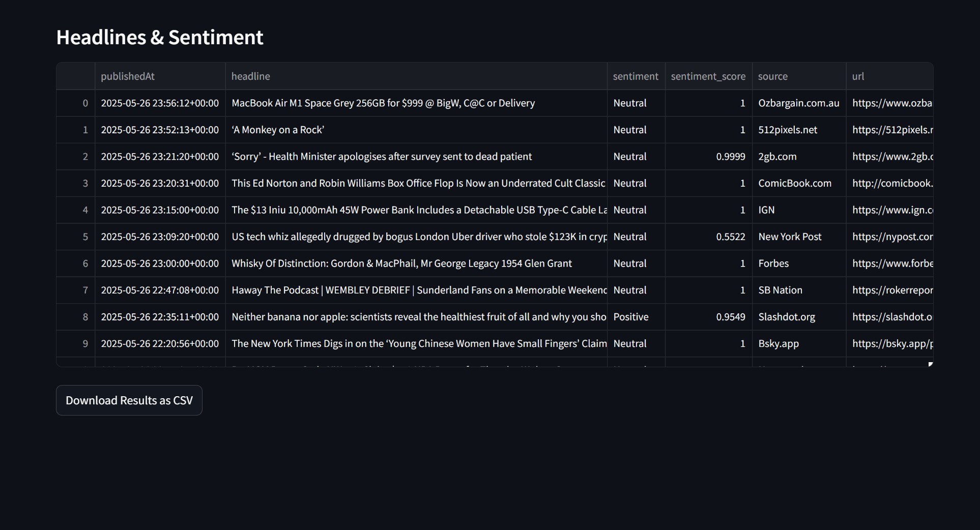
Task: Click the Slashdot.org source cell
Action: [x=799, y=317]
